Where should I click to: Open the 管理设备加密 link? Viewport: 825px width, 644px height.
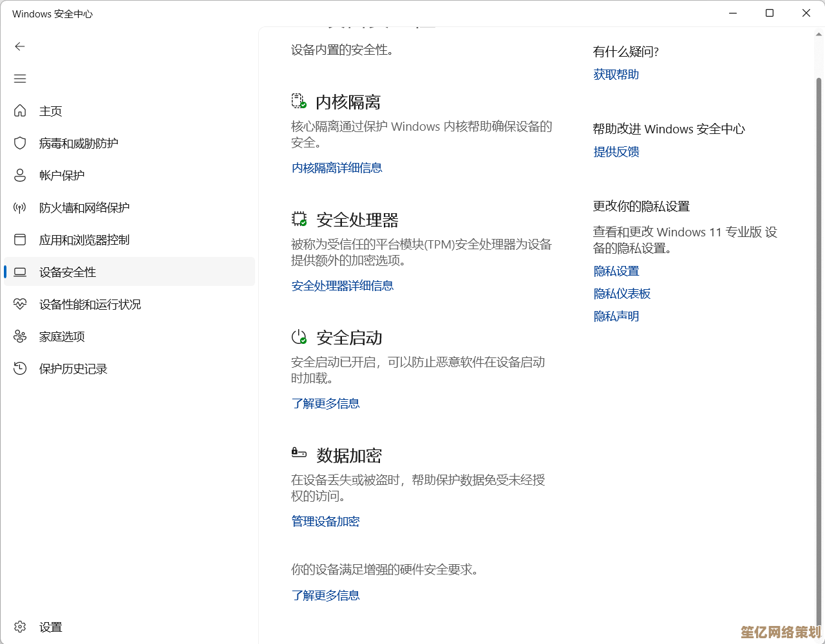[325, 522]
